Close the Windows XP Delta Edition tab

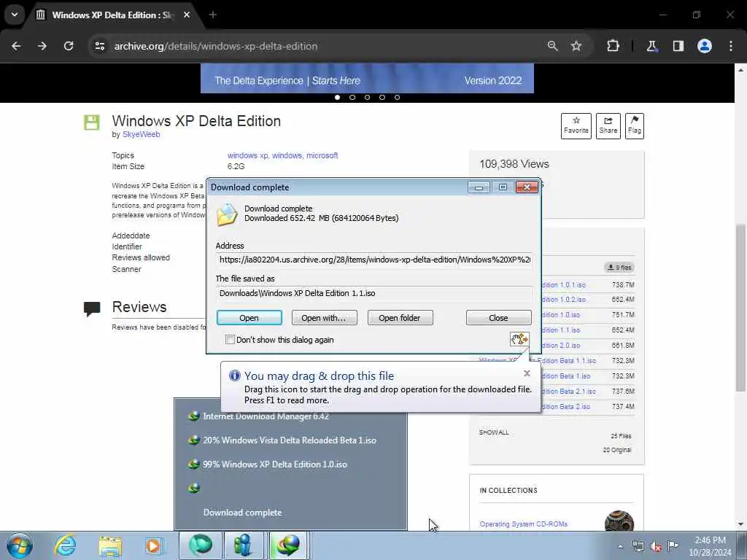[x=187, y=15]
